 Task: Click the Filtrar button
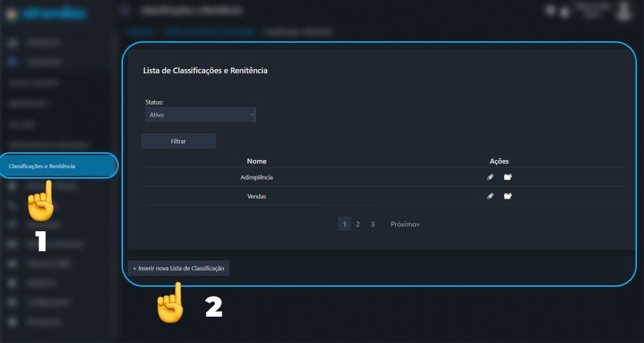(x=178, y=141)
